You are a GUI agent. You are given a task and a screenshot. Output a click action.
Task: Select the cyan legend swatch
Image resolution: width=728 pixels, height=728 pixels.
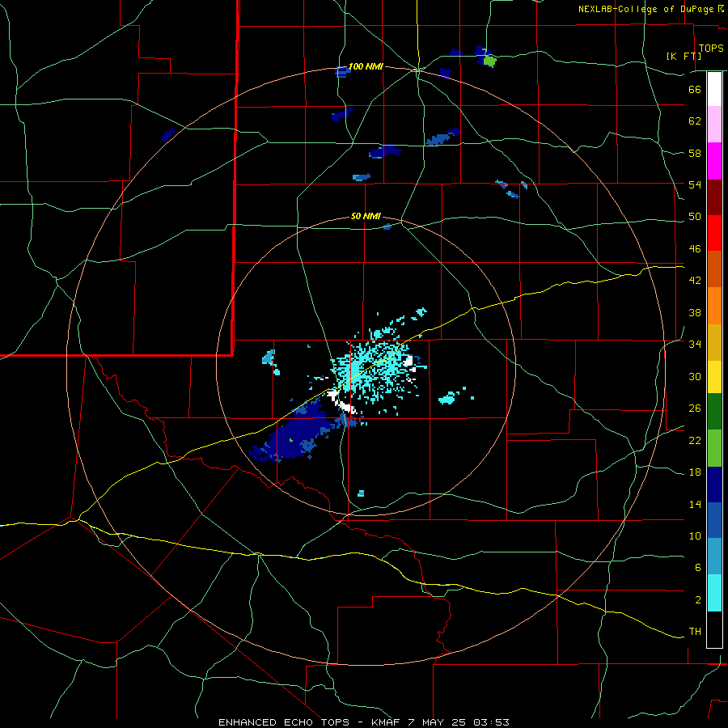714,593
